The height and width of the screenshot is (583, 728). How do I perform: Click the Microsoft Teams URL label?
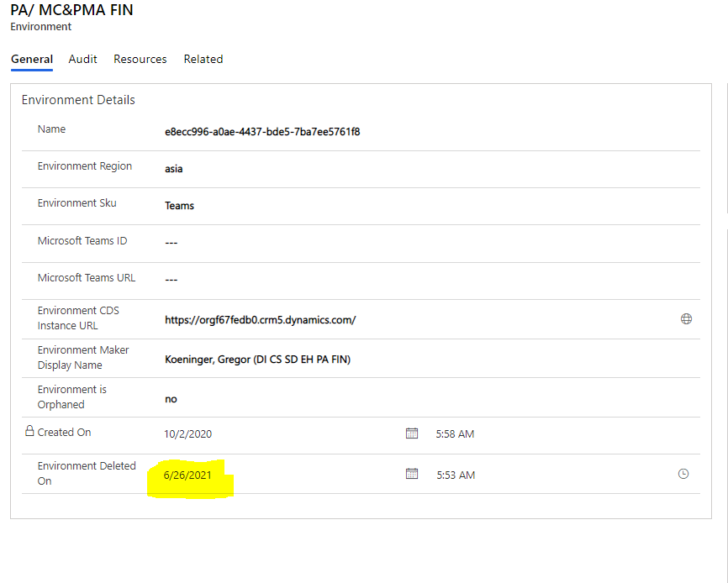tap(87, 278)
